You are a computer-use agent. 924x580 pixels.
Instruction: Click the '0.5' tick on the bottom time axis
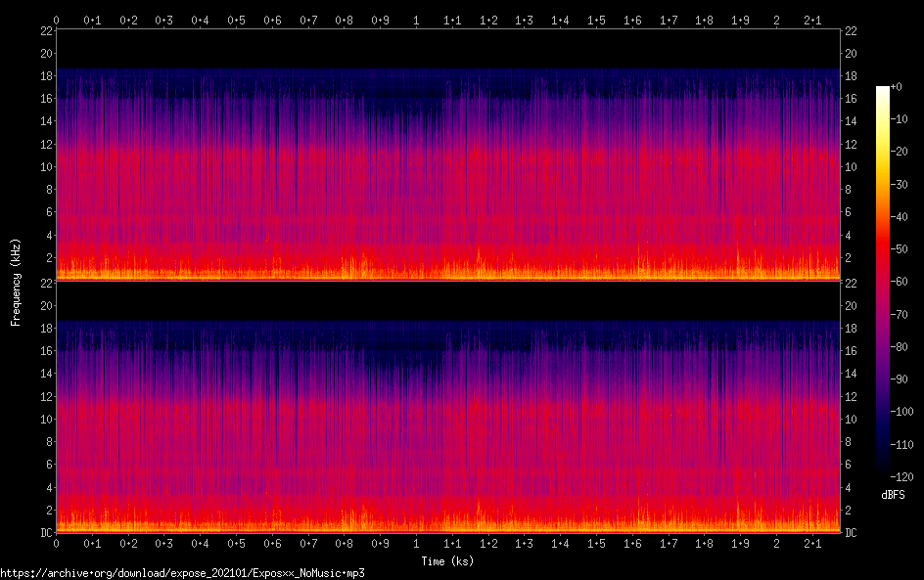tap(236, 544)
